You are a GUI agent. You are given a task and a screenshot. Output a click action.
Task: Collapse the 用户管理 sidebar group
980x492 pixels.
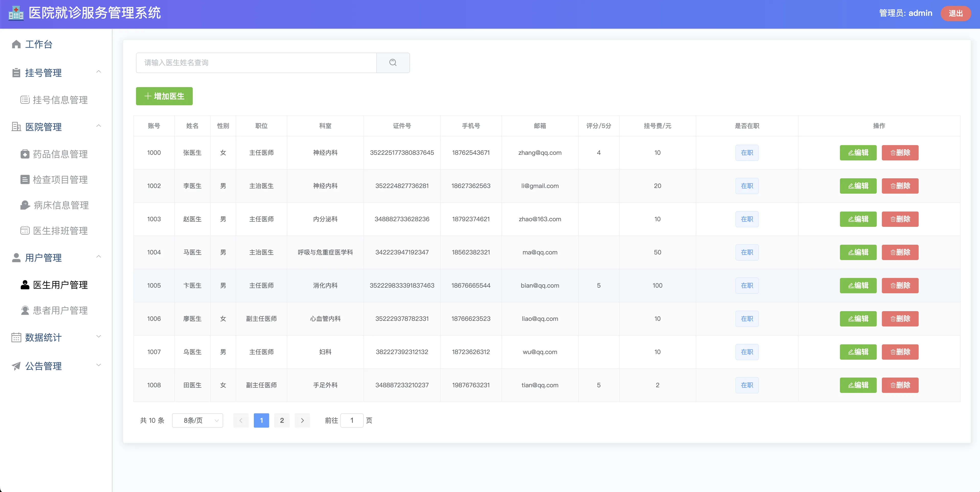98,257
